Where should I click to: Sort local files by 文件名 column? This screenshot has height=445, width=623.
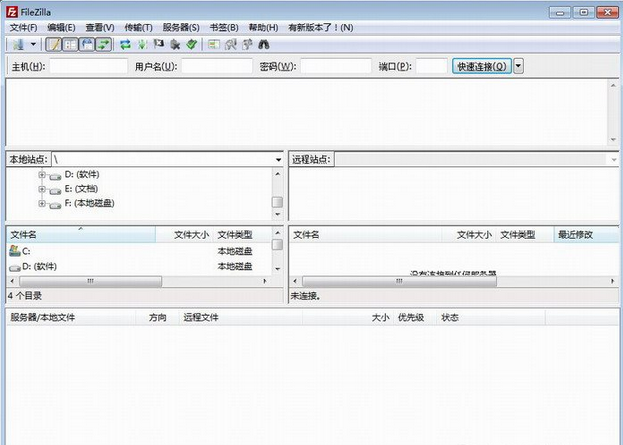pyautogui.click(x=81, y=235)
